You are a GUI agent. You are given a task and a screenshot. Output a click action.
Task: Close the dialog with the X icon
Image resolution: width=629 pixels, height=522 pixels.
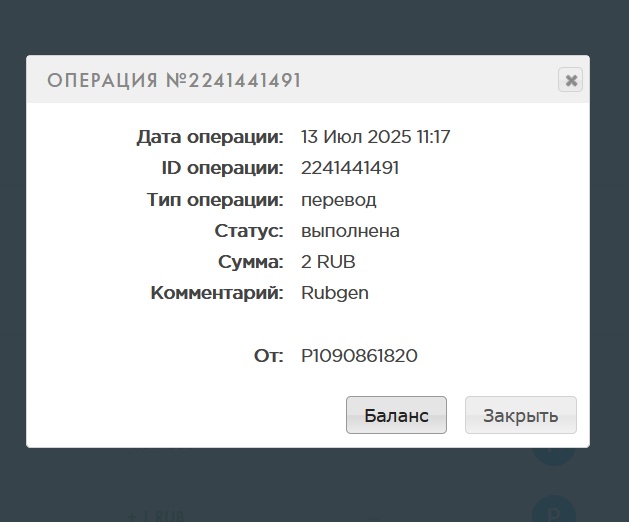pyautogui.click(x=571, y=81)
